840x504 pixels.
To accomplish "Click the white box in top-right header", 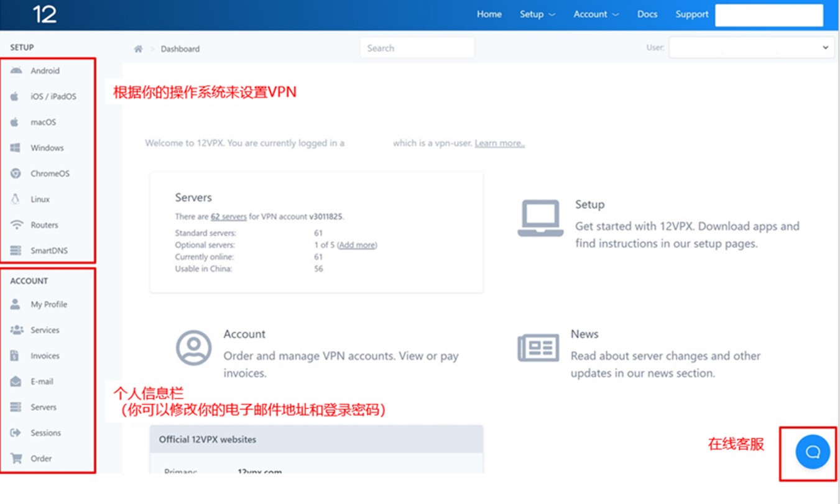I will (x=769, y=16).
